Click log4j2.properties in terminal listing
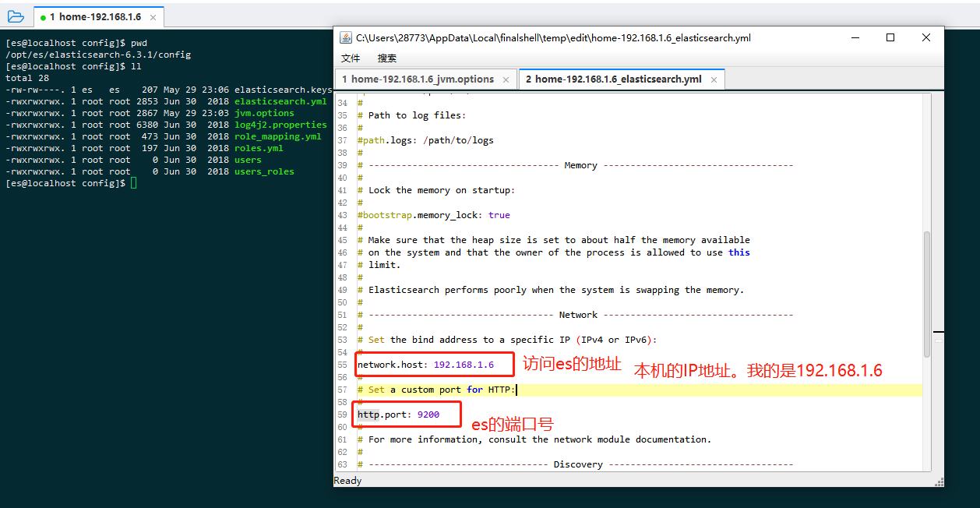This screenshot has height=508, width=980. 280,125
